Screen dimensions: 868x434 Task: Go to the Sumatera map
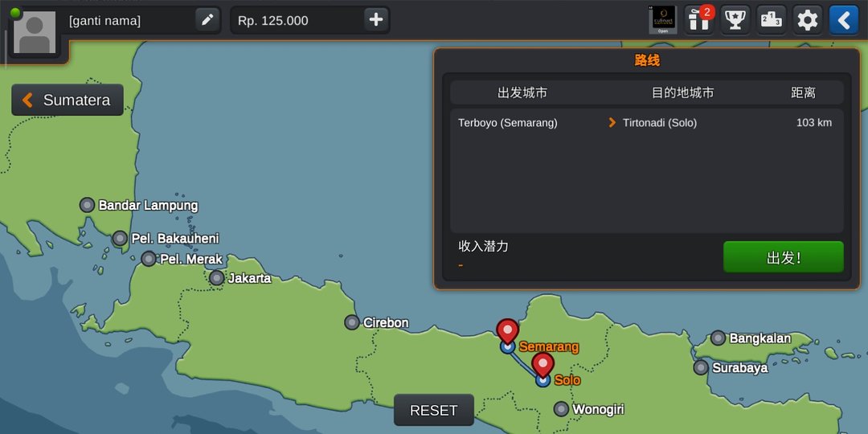68,100
